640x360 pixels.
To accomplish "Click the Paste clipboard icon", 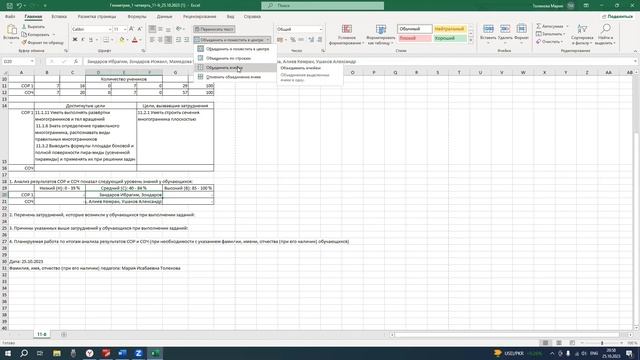I will (x=11, y=30).
